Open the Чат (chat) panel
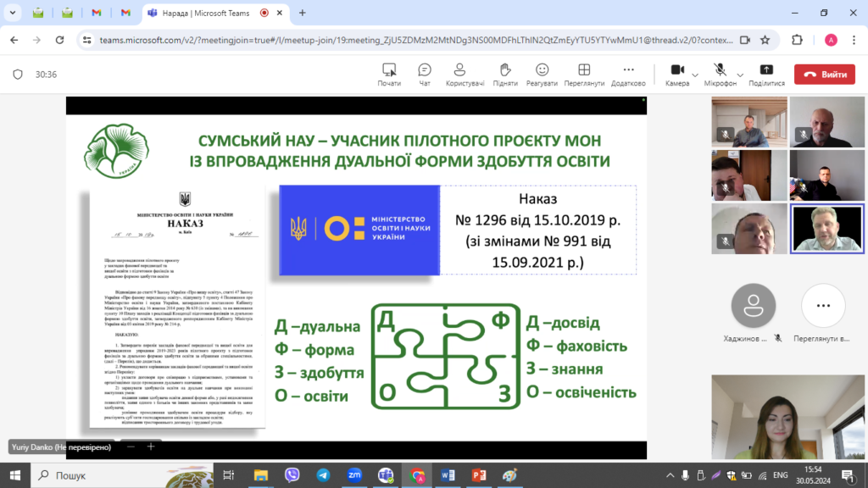The image size is (868, 488). tap(425, 74)
